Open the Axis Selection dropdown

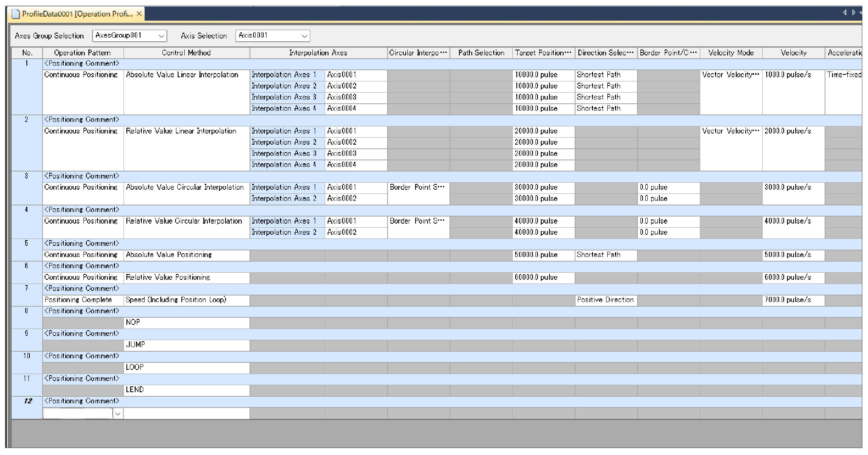pos(304,36)
